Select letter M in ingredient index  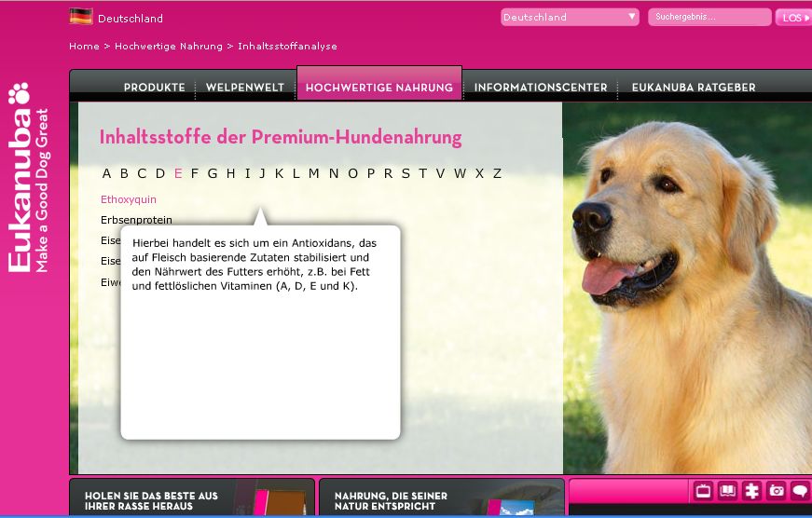314,173
